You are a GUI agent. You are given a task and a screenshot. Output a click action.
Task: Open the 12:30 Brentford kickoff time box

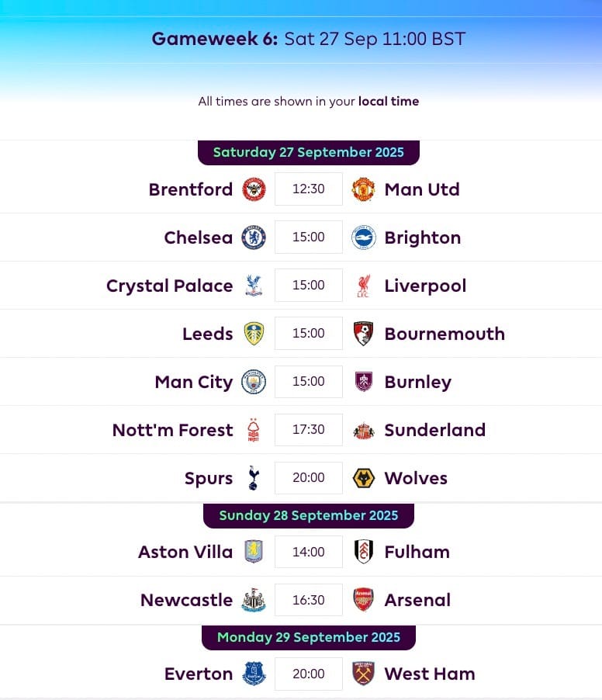308,189
